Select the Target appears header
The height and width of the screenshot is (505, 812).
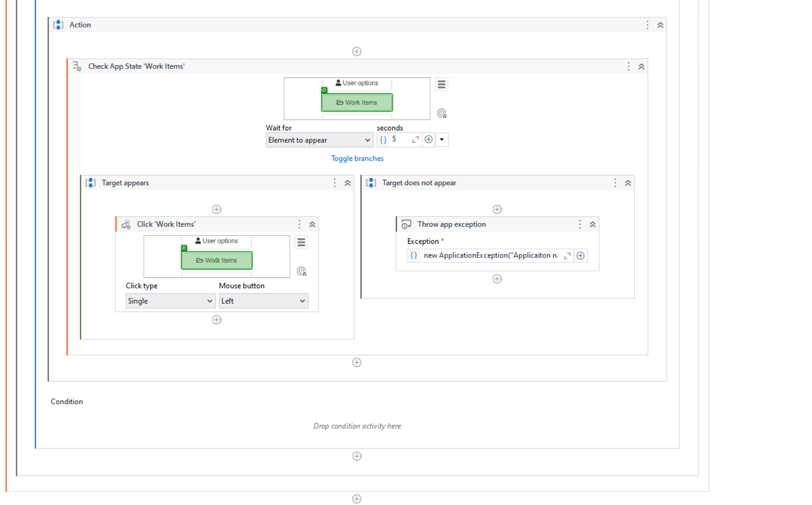(125, 183)
